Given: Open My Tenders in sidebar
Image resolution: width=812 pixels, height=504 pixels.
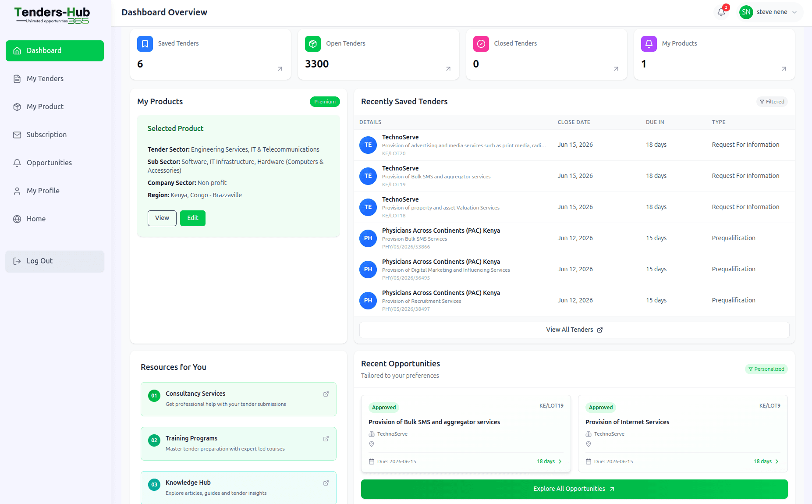Looking at the screenshot, I should (55, 79).
